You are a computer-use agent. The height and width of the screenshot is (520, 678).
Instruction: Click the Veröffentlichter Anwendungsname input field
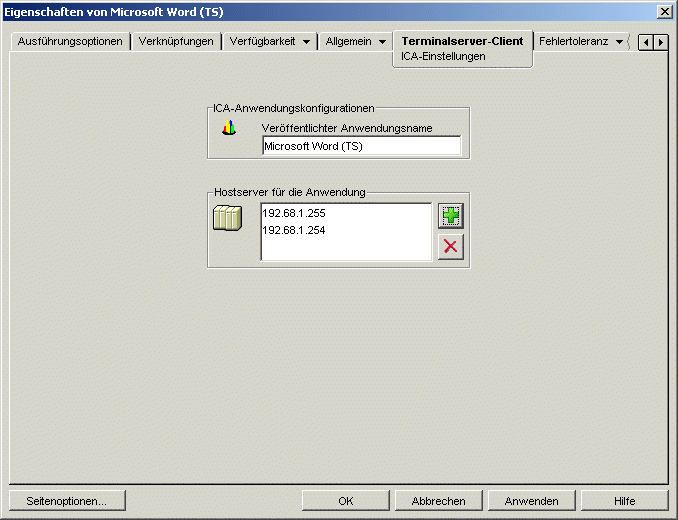pos(361,146)
